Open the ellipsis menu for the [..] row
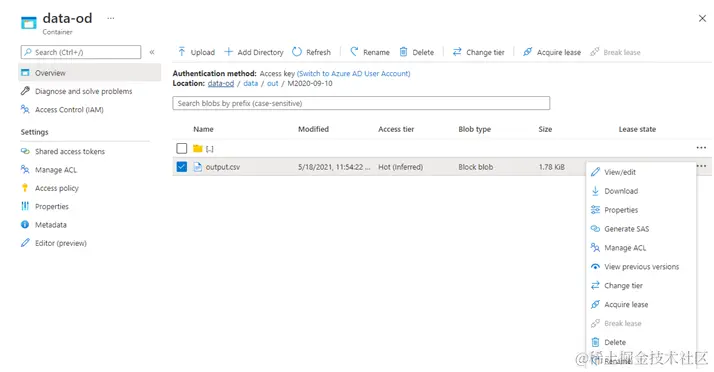 [x=701, y=148]
